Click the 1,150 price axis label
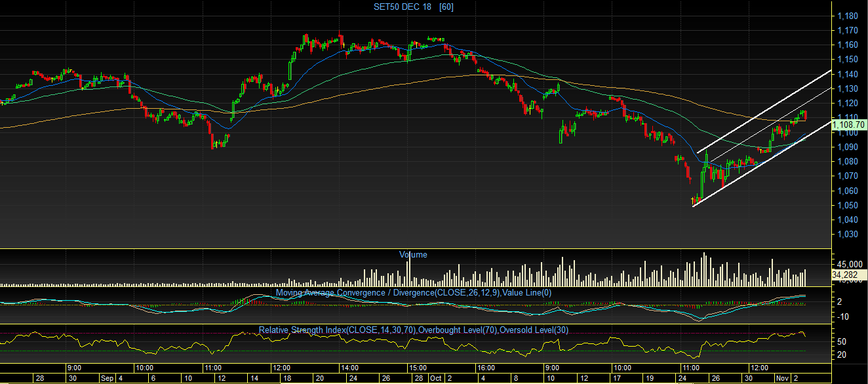868x384 pixels. 848,60
